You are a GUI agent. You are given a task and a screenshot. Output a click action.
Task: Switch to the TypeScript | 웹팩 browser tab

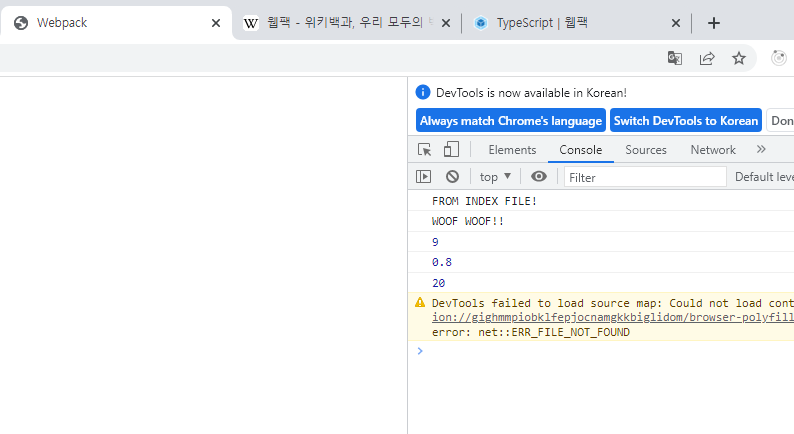[577, 23]
